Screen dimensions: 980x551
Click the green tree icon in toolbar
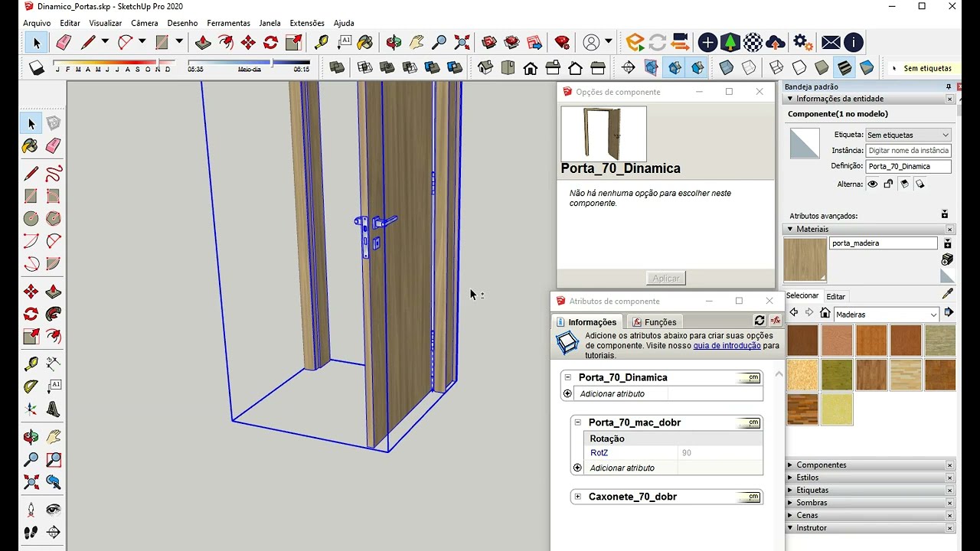tap(730, 42)
